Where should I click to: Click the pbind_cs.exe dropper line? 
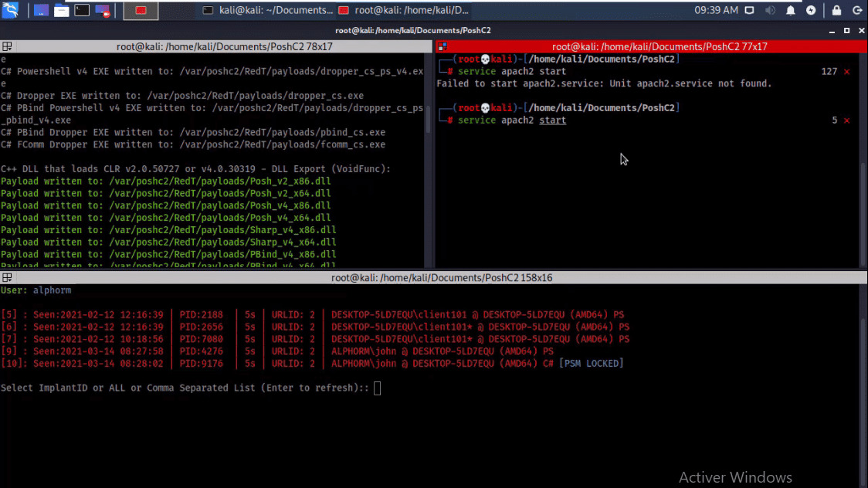click(x=192, y=132)
